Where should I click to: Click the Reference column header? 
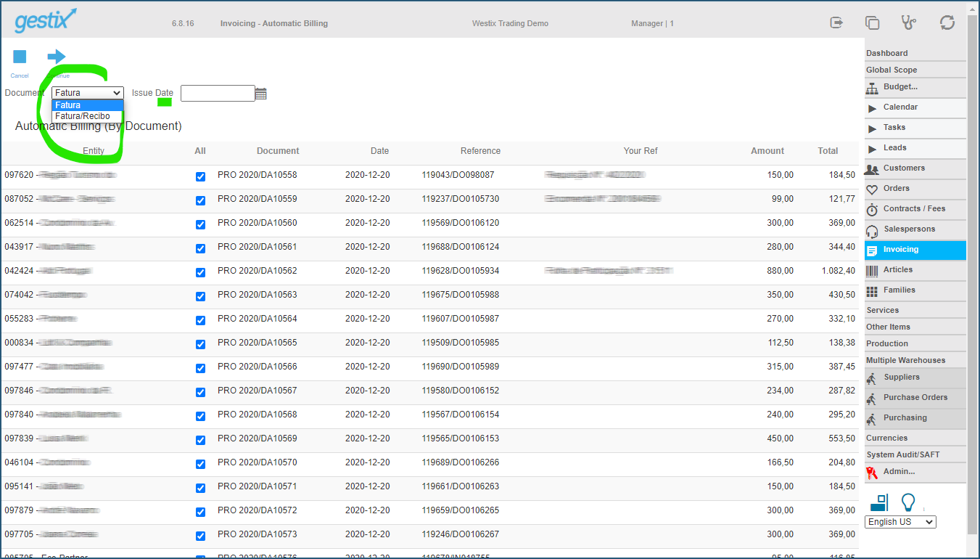[480, 151]
